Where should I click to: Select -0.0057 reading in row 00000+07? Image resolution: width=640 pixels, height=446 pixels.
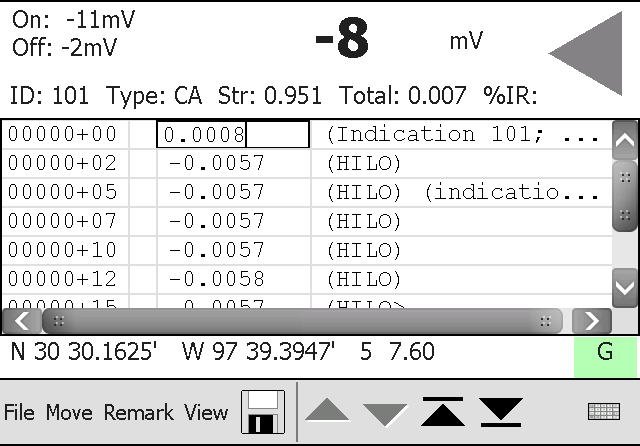pyautogui.click(x=233, y=221)
